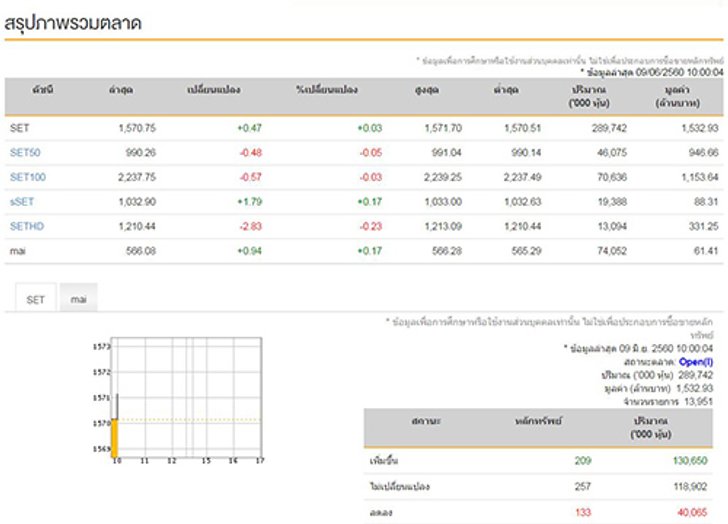This screenshot has width=728, height=524.
Task: Select SET100 low value 2,237.49
Action: click(x=522, y=177)
